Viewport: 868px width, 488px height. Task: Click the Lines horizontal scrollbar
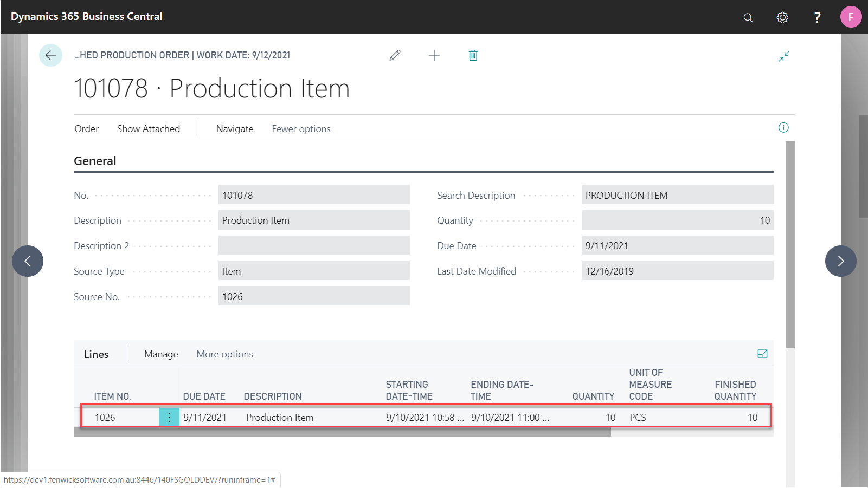click(x=342, y=433)
